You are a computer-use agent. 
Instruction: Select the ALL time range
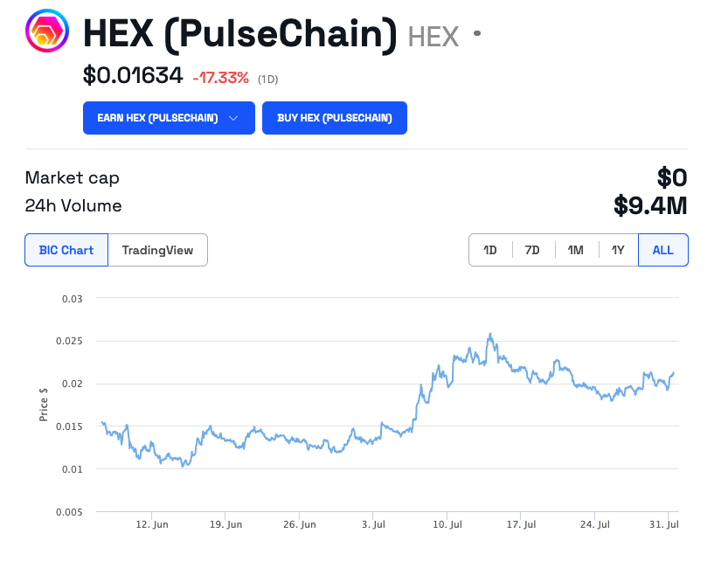[663, 250]
